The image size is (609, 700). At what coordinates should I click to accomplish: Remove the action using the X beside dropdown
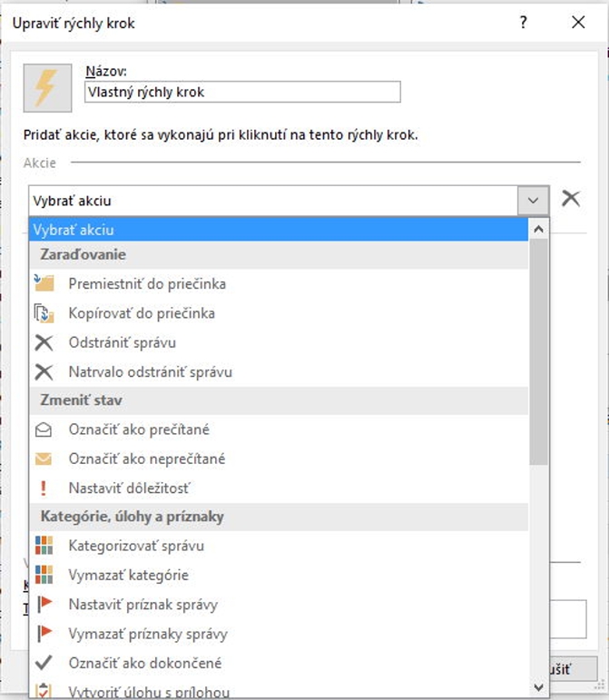[570, 199]
